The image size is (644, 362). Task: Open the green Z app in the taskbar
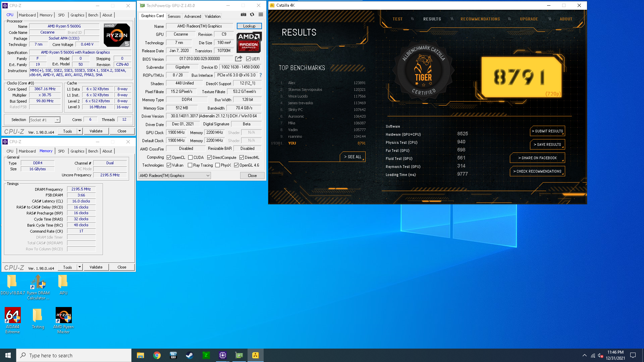pos(206,355)
